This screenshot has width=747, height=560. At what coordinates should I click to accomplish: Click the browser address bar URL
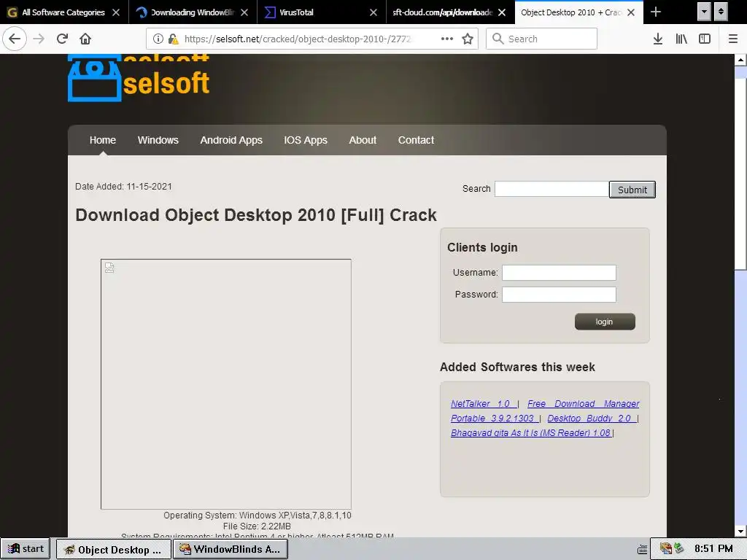(298, 39)
